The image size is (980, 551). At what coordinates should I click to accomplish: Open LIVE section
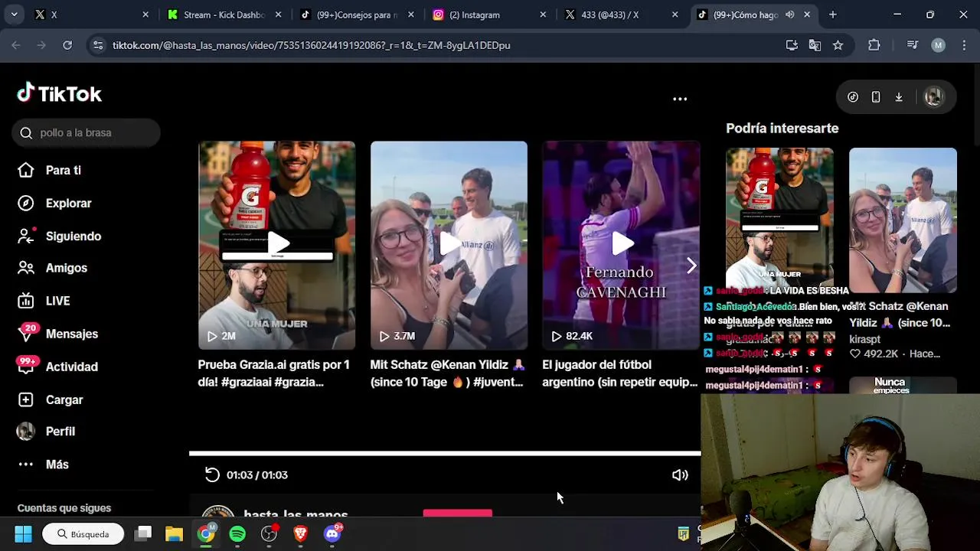coord(44,301)
